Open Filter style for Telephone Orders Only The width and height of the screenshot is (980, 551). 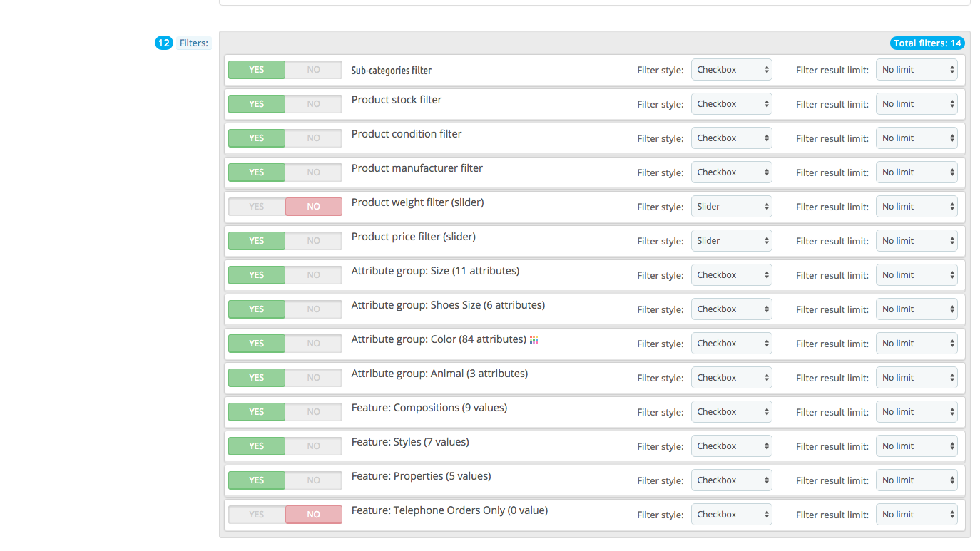coord(732,515)
